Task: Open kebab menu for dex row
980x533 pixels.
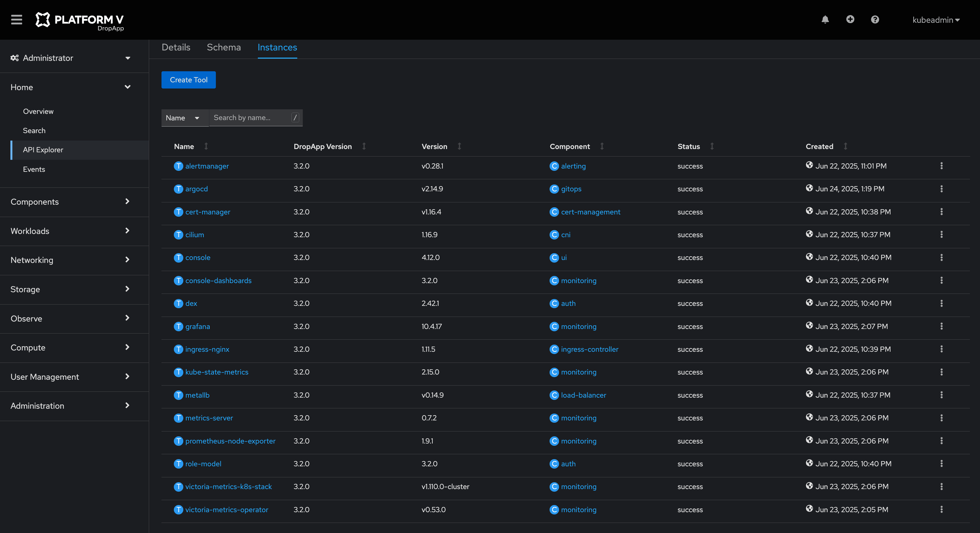Action: point(941,303)
